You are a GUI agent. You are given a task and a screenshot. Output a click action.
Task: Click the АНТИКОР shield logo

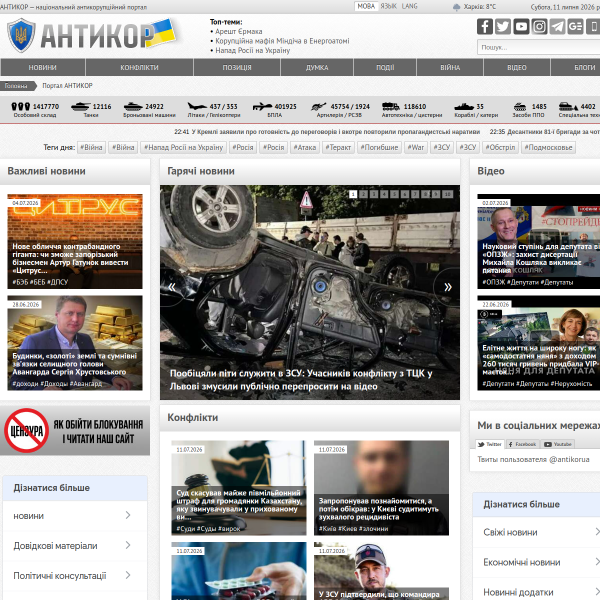click(x=21, y=35)
